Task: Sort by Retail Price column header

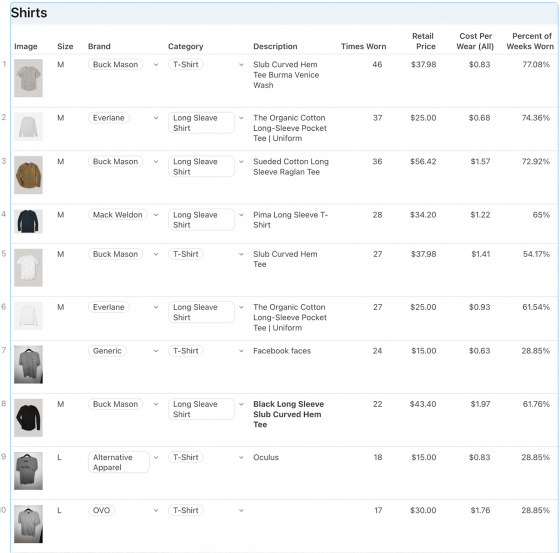Action: click(x=424, y=41)
